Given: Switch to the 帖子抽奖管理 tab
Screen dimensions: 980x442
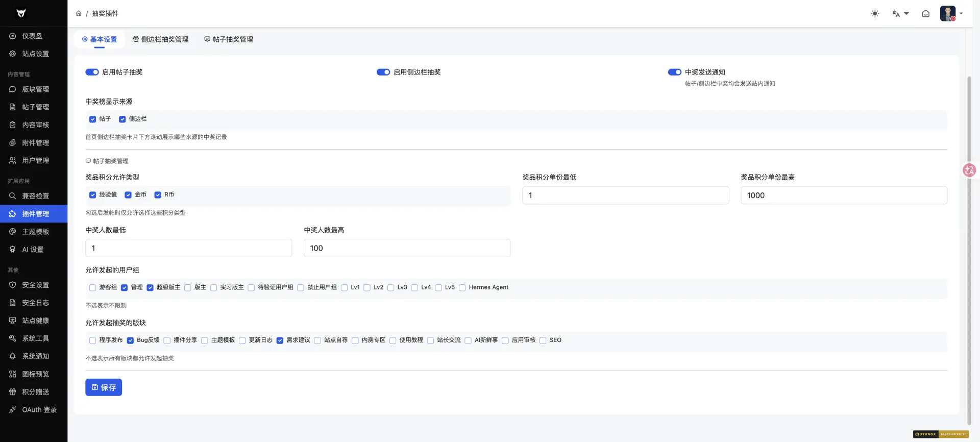Looking at the screenshot, I should [229, 39].
